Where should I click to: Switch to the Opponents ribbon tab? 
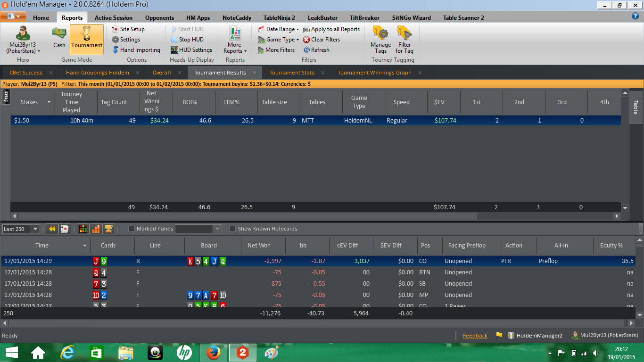tap(159, 18)
